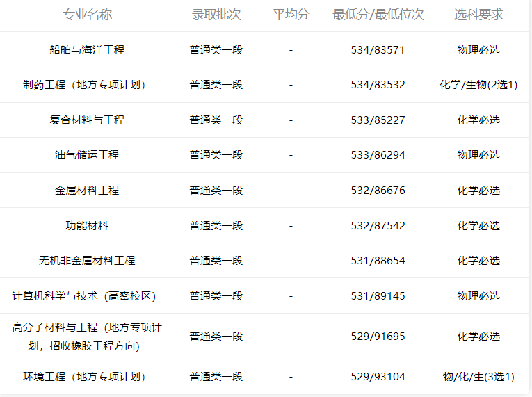Click score cell 531/88654
532x397 pixels.
[378, 261]
